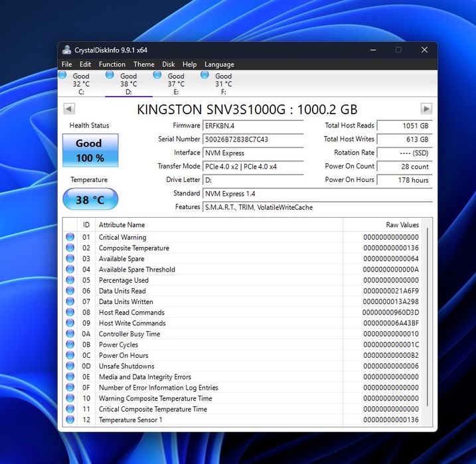Open the Help menu
The width and height of the screenshot is (476, 464).
[x=189, y=64]
